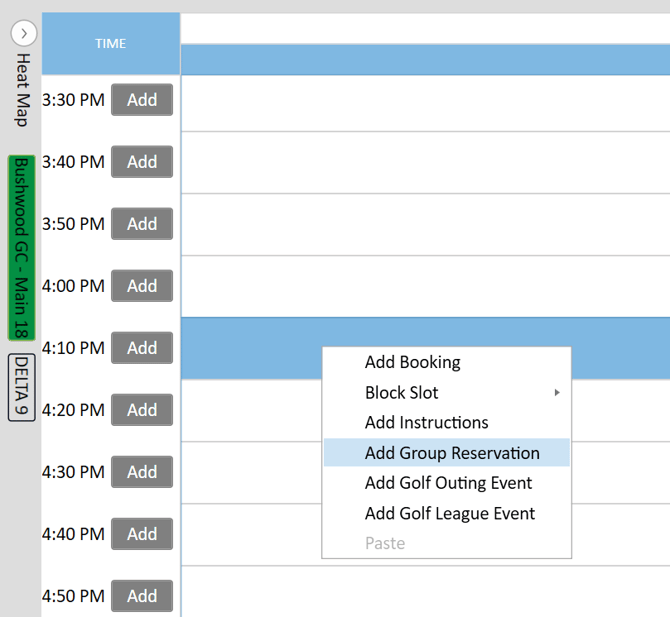670x617 pixels.
Task: Select Add Golf Outing Event
Action: pos(449,483)
